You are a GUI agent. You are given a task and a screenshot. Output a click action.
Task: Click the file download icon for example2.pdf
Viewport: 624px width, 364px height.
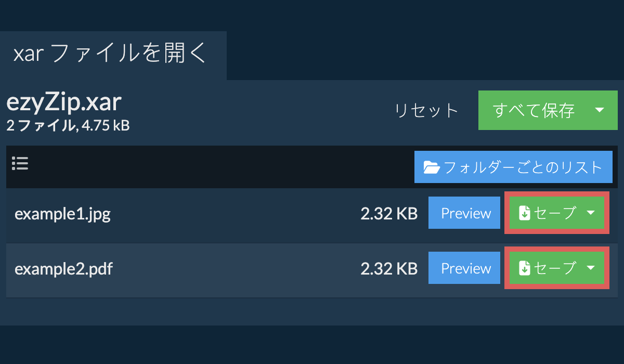pyautogui.click(x=525, y=268)
